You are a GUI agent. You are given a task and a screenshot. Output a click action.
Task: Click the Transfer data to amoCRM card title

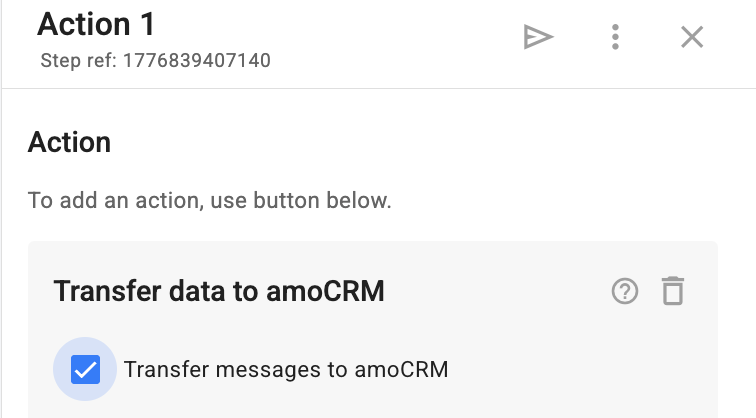point(219,291)
